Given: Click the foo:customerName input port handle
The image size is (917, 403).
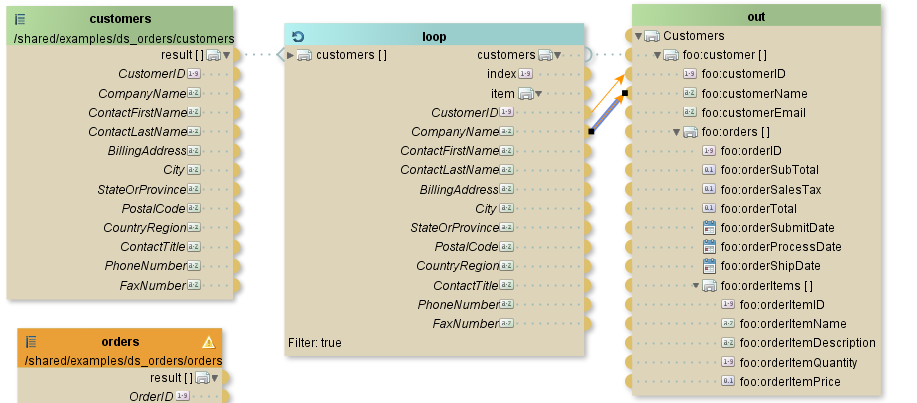Looking at the screenshot, I should [x=625, y=93].
